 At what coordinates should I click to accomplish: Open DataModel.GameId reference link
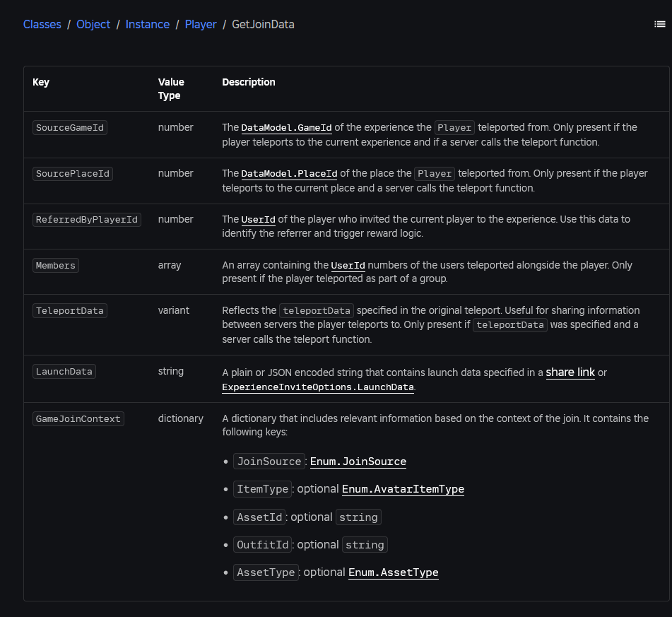click(286, 128)
